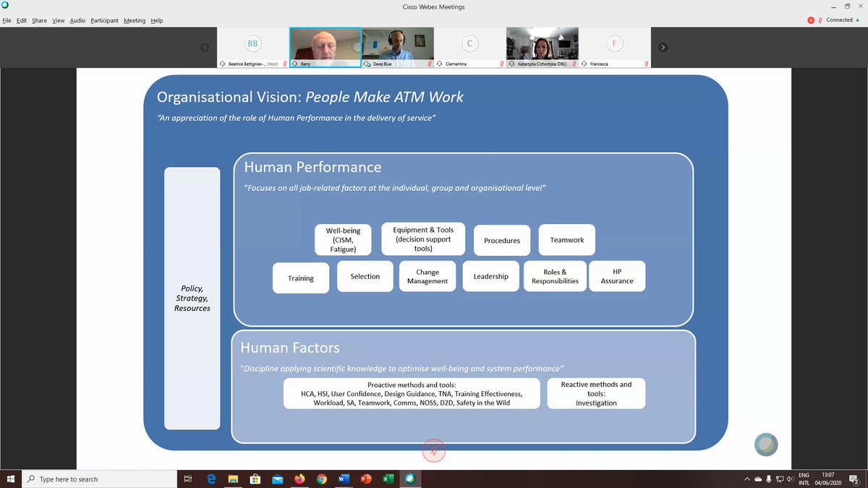Select Clementina participant tile
Image resolution: width=868 pixels, height=488 pixels.
click(470, 48)
